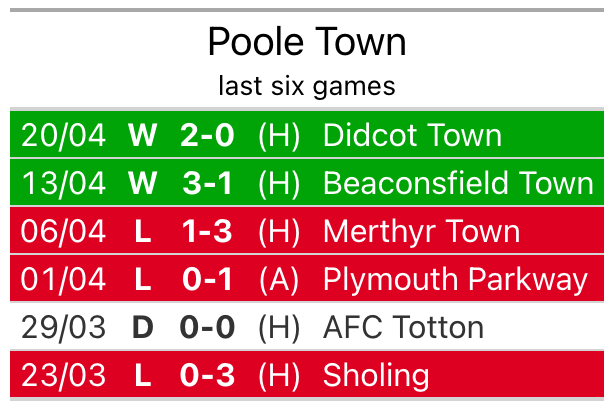Select the 13/04 match date

click(63, 183)
